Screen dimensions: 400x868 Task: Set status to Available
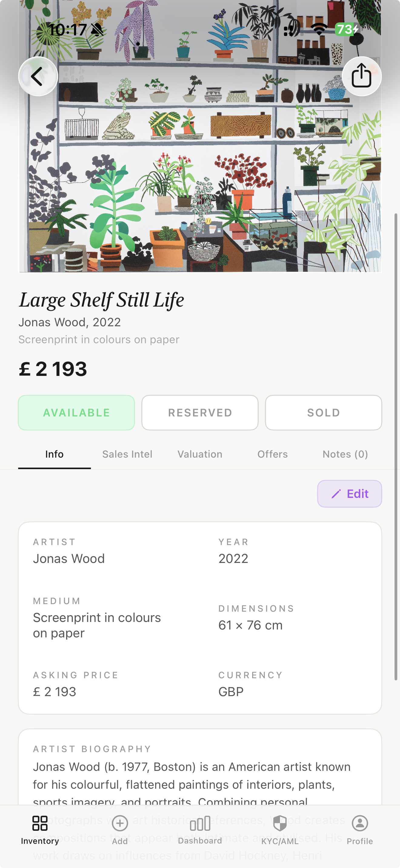[77, 413]
